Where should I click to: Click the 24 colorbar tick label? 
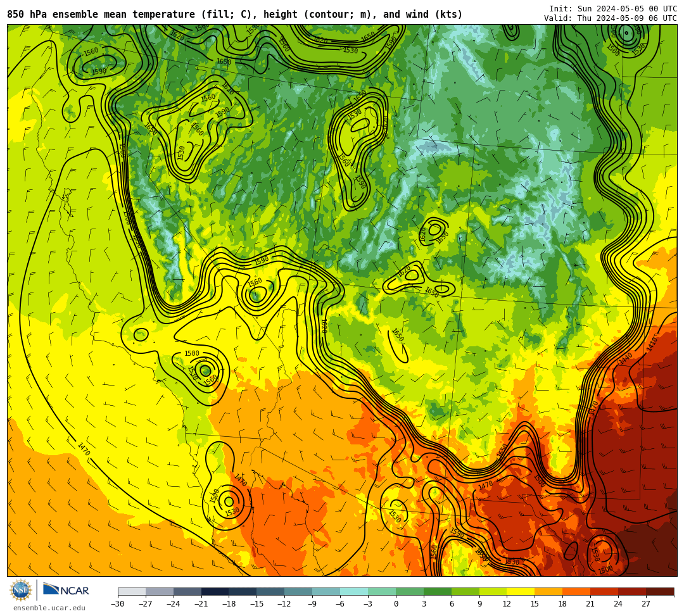[x=619, y=604]
